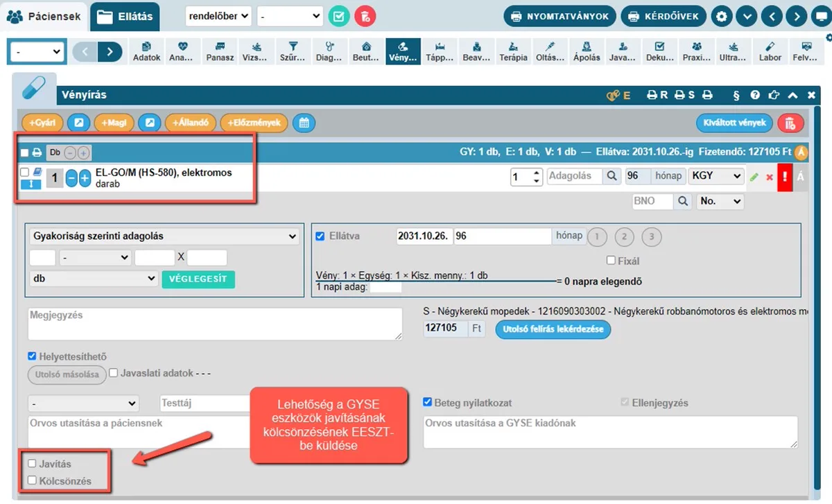Open the Labor section
832x504 pixels.
click(x=770, y=51)
